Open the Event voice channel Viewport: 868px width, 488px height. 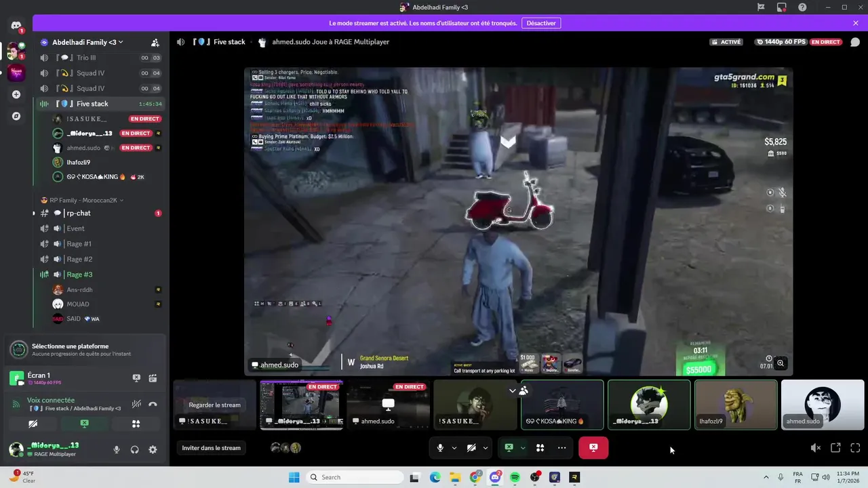[100, 228]
